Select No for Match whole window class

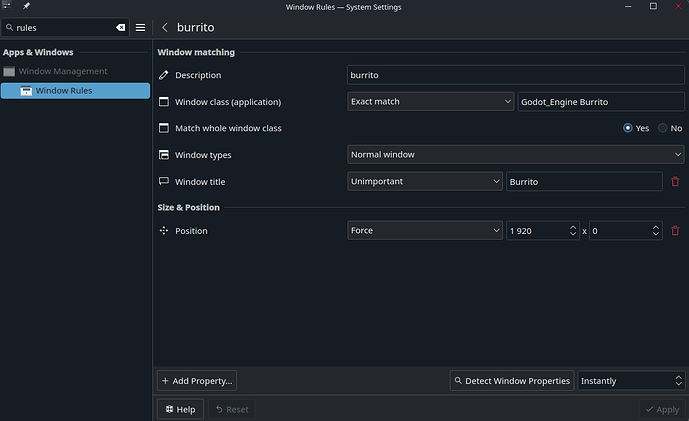663,128
